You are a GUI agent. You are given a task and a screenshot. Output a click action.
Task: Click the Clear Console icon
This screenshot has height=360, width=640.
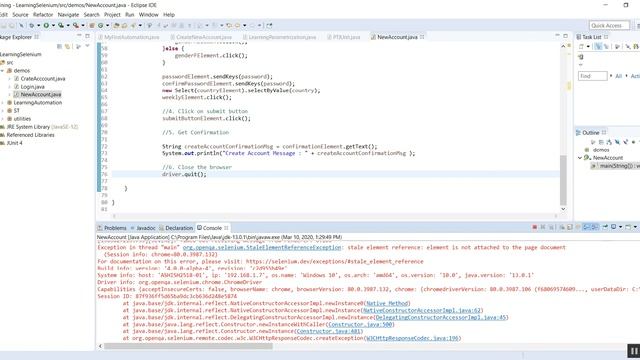pyautogui.click(x=562, y=227)
